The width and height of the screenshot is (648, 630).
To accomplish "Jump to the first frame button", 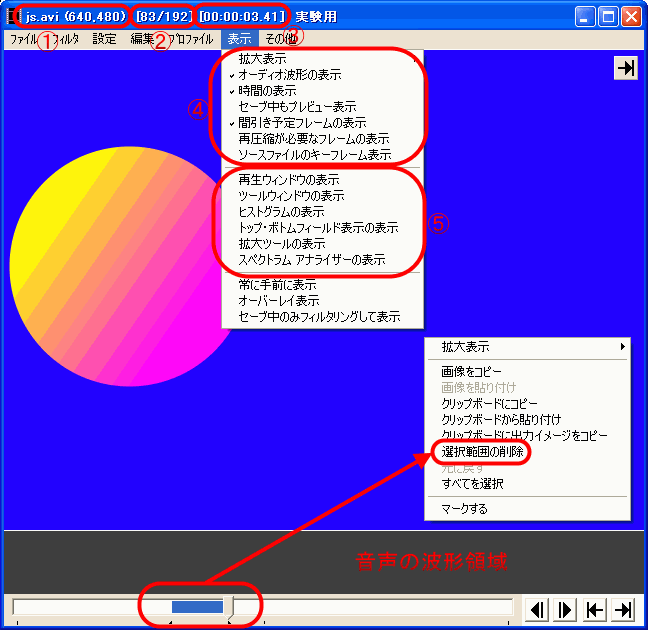I will pos(595,608).
